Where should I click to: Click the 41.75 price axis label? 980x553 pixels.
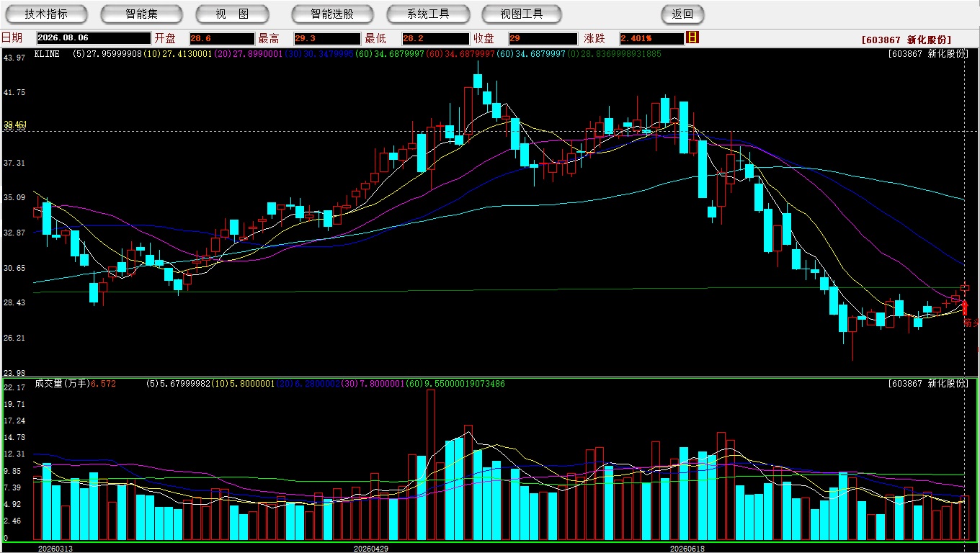14,93
